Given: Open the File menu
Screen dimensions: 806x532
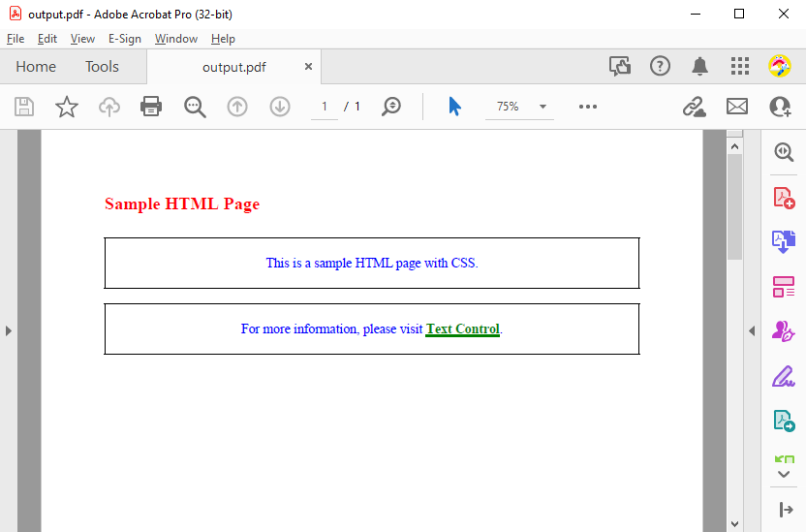Looking at the screenshot, I should (x=15, y=39).
